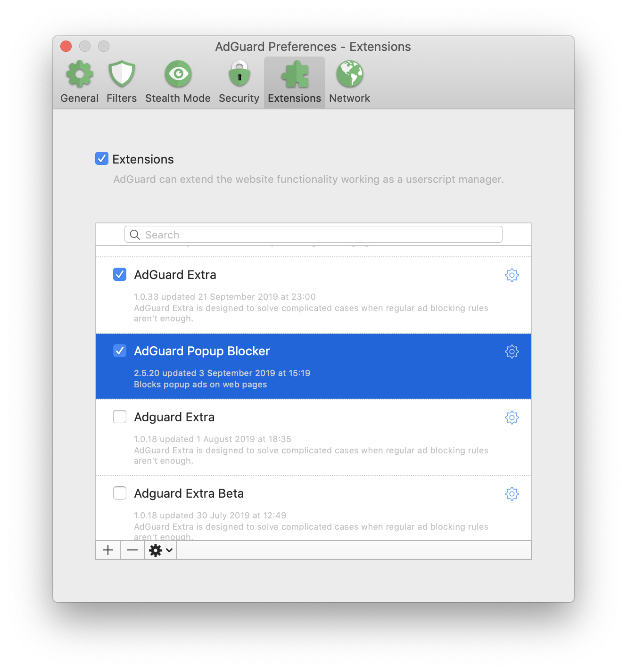The image size is (627, 672).
Task: Add a new extension with plus button
Action: point(108,550)
